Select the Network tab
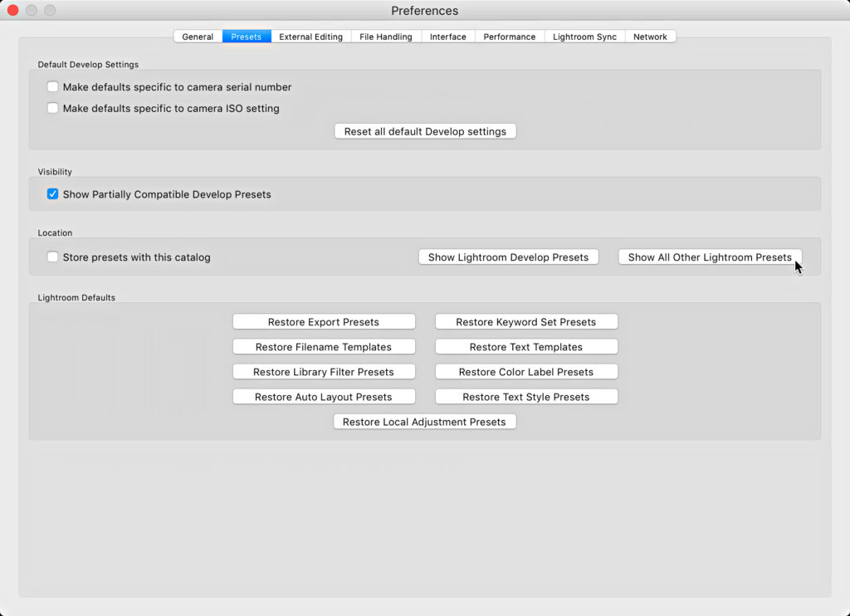The width and height of the screenshot is (850, 616). [x=650, y=37]
